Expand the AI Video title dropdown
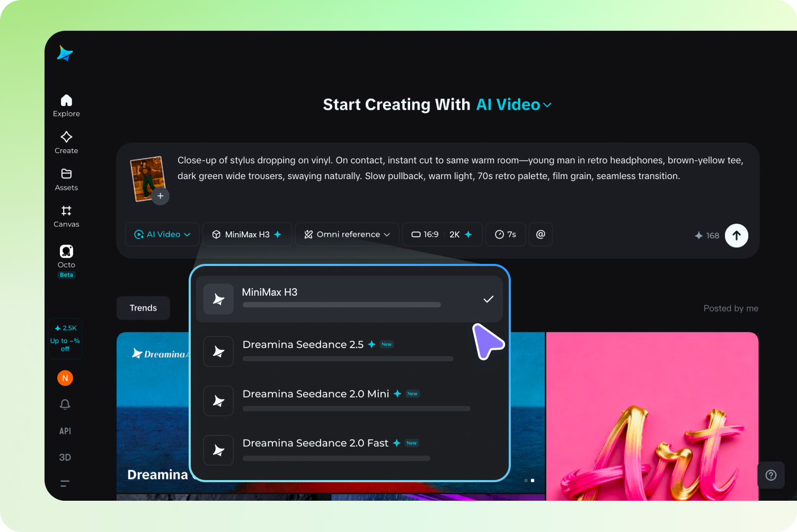Image resolution: width=797 pixels, height=532 pixels. pyautogui.click(x=514, y=105)
